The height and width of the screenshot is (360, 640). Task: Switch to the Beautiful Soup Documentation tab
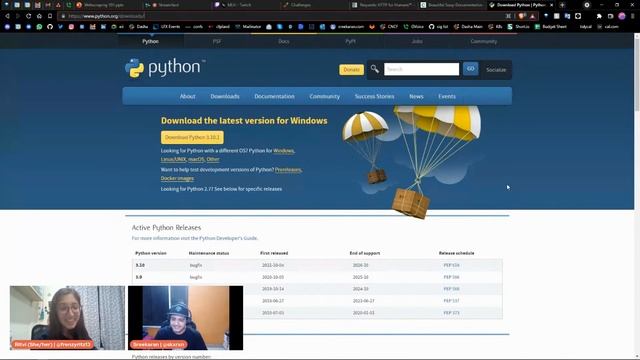(451, 5)
